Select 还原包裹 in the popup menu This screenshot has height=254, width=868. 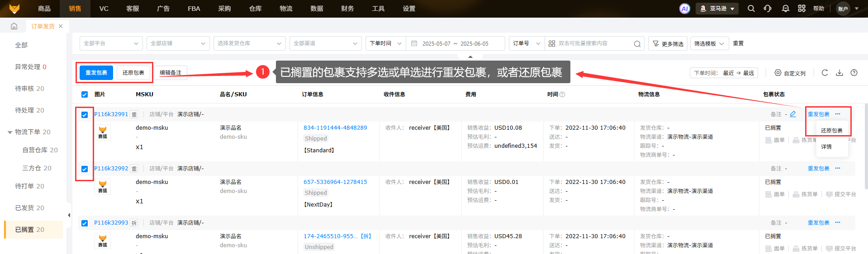pos(832,130)
